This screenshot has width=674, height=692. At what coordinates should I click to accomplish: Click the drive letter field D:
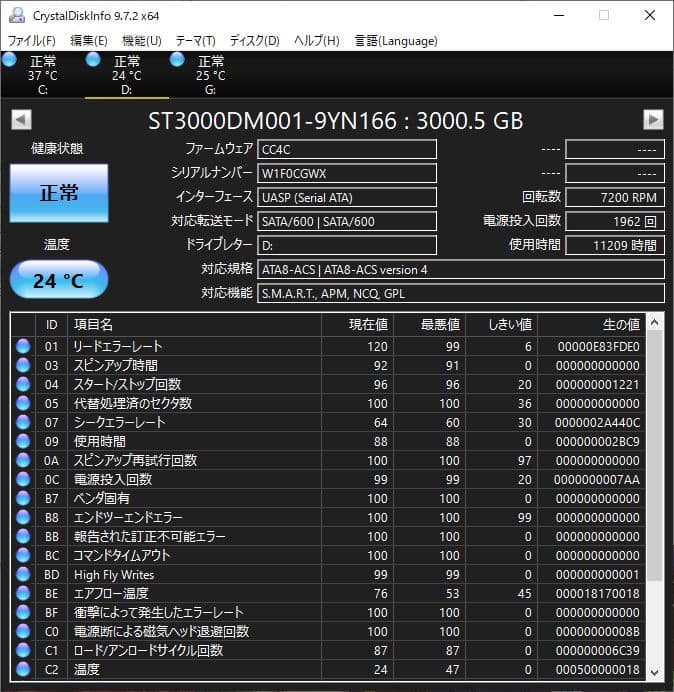point(347,245)
